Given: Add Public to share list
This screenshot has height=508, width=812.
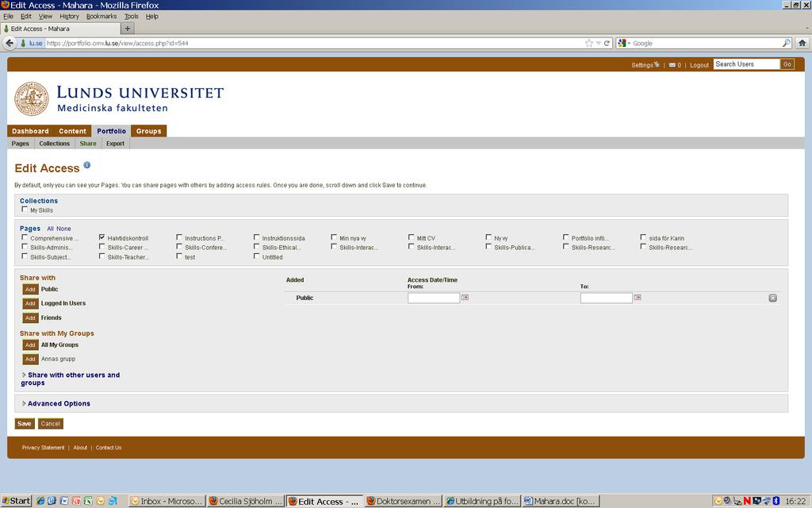Looking at the screenshot, I should click(31, 289).
